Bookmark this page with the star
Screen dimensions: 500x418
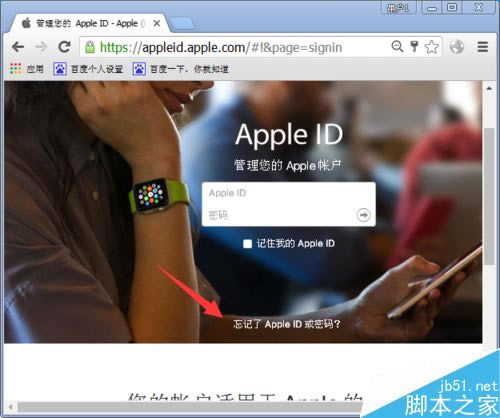(x=432, y=47)
